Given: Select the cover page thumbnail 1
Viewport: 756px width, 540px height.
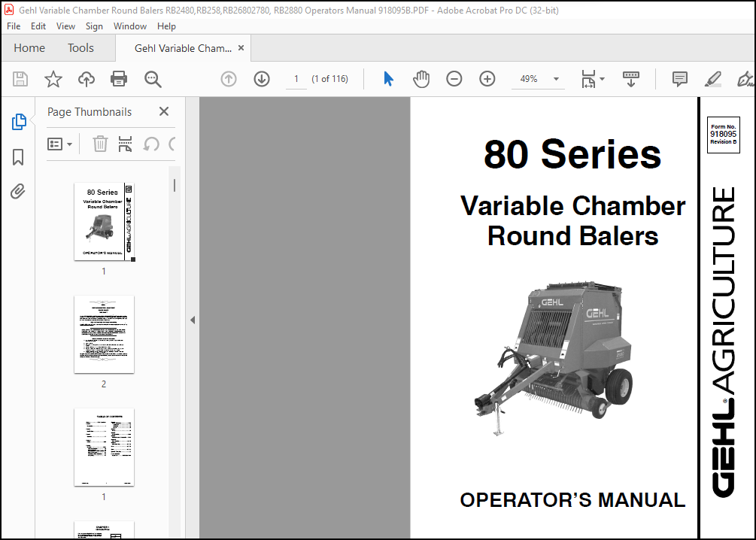Looking at the screenshot, I should (104, 222).
